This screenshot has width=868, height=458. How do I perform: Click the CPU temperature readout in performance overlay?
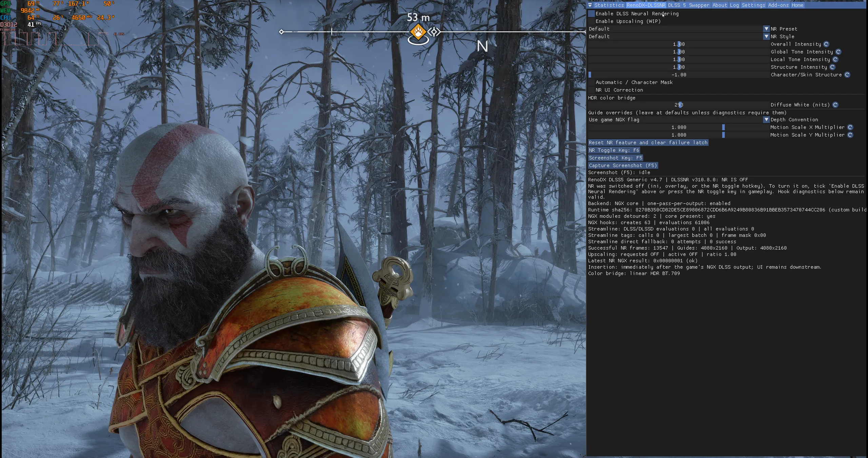33,17
